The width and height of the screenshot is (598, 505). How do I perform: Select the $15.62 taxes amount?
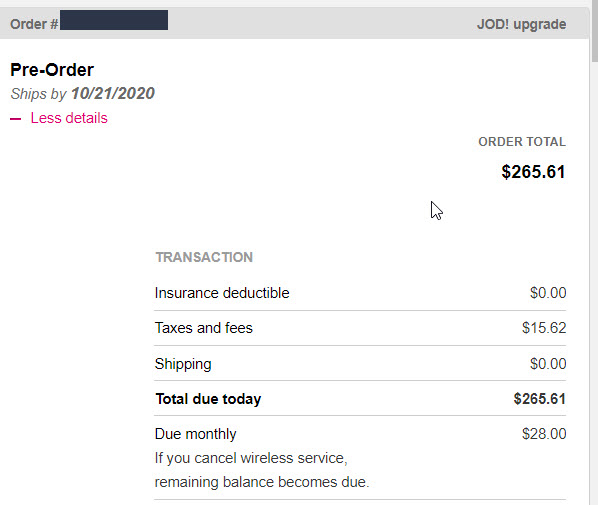pyautogui.click(x=544, y=328)
